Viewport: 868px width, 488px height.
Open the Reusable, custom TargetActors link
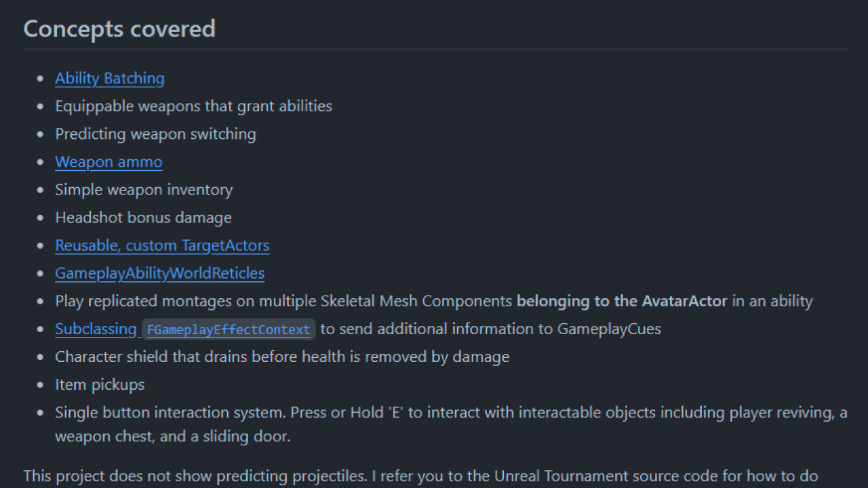coord(162,245)
